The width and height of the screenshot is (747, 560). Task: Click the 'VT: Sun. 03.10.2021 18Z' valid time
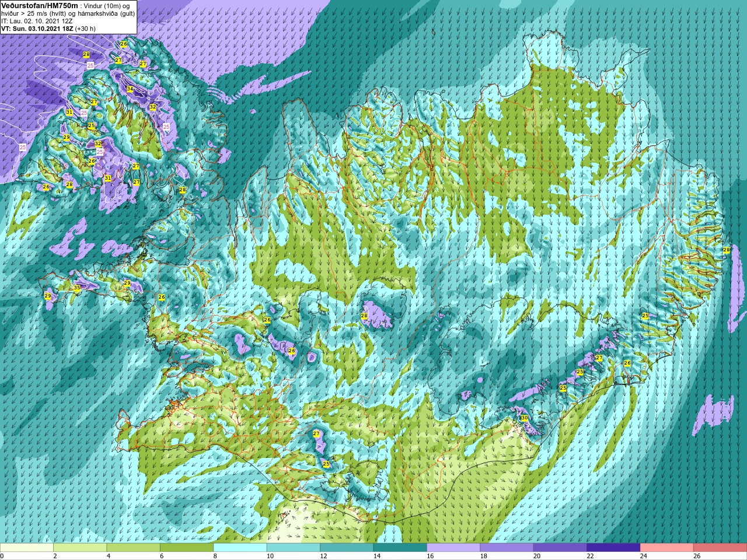click(x=37, y=28)
